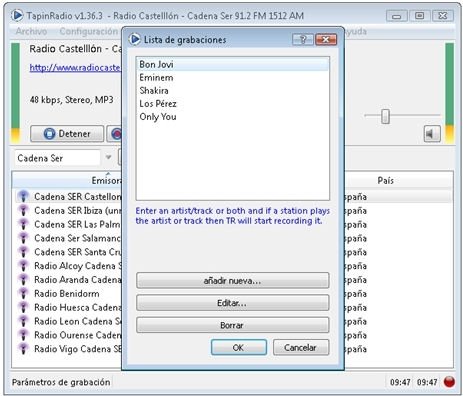This screenshot has height=396, width=463.
Task: Open the Cadena Ser dropdown arrow
Action: [108, 157]
